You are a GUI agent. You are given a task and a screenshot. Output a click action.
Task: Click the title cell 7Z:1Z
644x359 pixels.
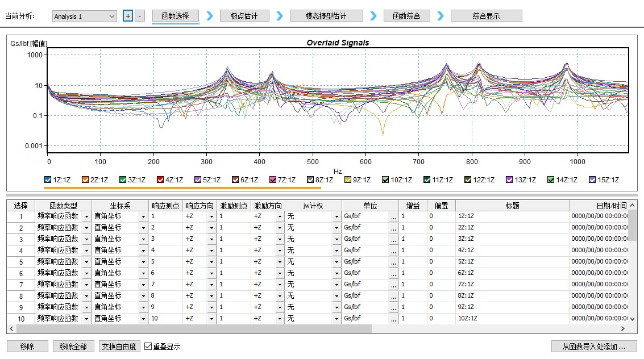tap(512, 285)
